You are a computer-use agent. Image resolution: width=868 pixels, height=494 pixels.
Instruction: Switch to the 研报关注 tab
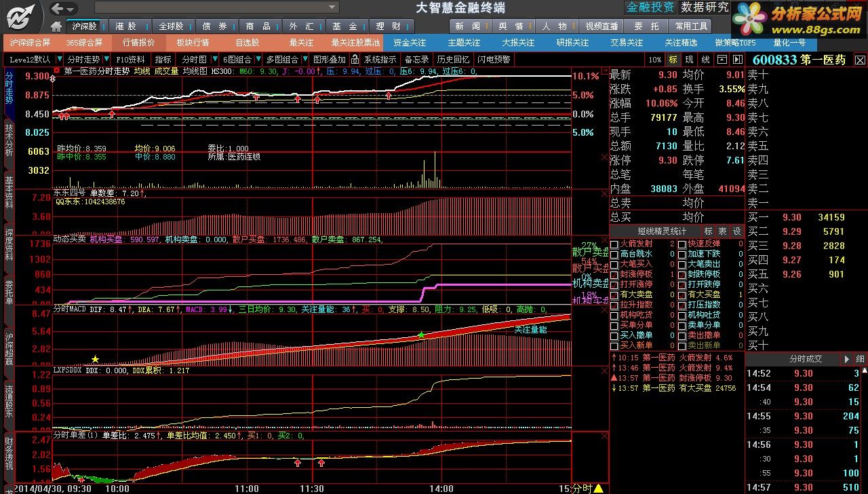point(573,42)
